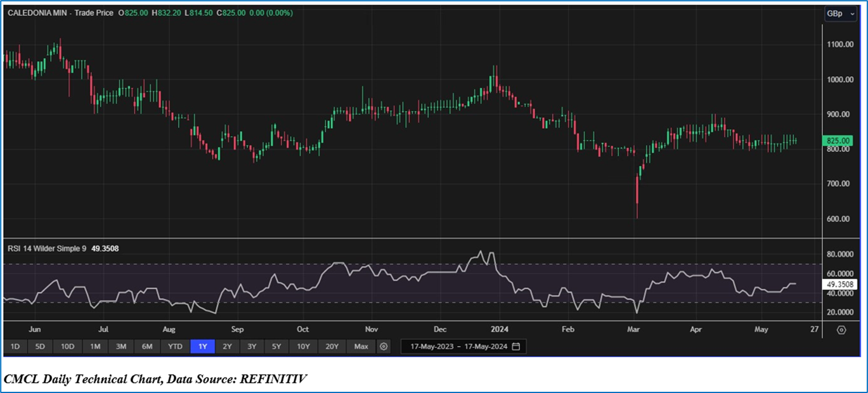Click the Feb label on time axis

coord(568,329)
